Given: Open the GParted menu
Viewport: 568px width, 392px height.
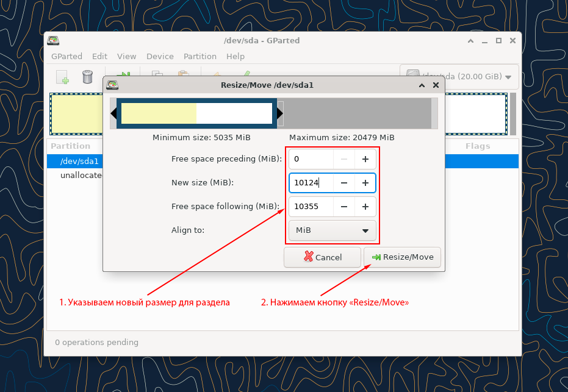Looking at the screenshot, I should 67,57.
